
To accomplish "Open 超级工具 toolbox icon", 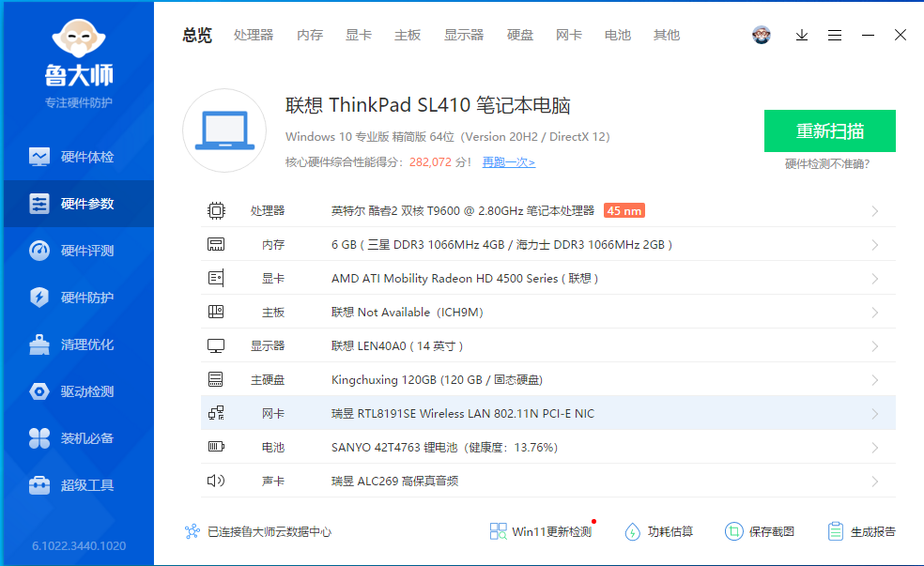I will (x=39, y=484).
